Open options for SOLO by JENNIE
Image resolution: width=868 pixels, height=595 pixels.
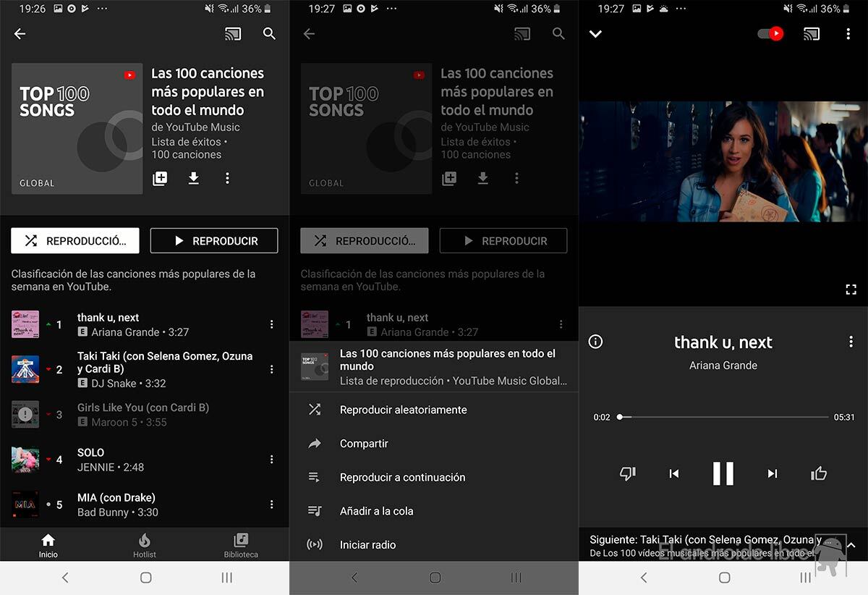coord(272,460)
